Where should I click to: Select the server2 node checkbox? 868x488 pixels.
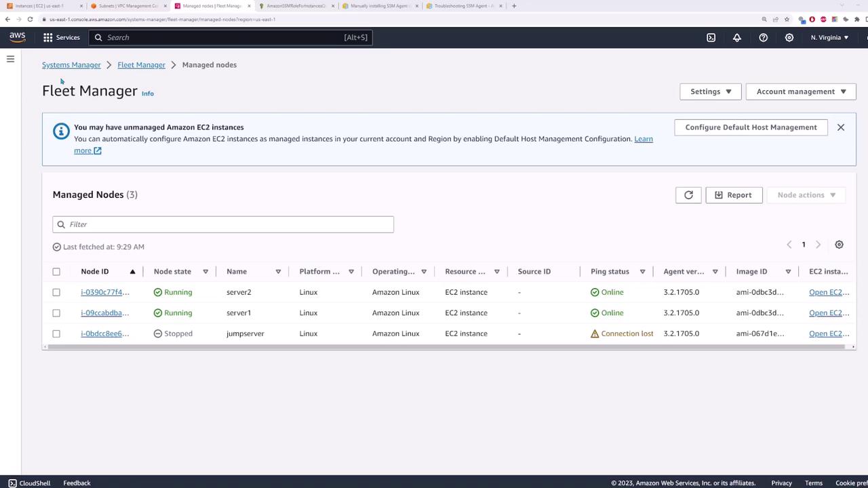click(56, 292)
